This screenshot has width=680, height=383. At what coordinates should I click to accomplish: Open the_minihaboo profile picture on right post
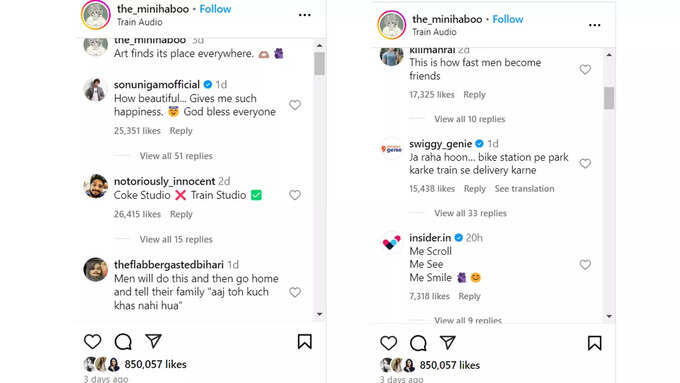click(x=392, y=25)
